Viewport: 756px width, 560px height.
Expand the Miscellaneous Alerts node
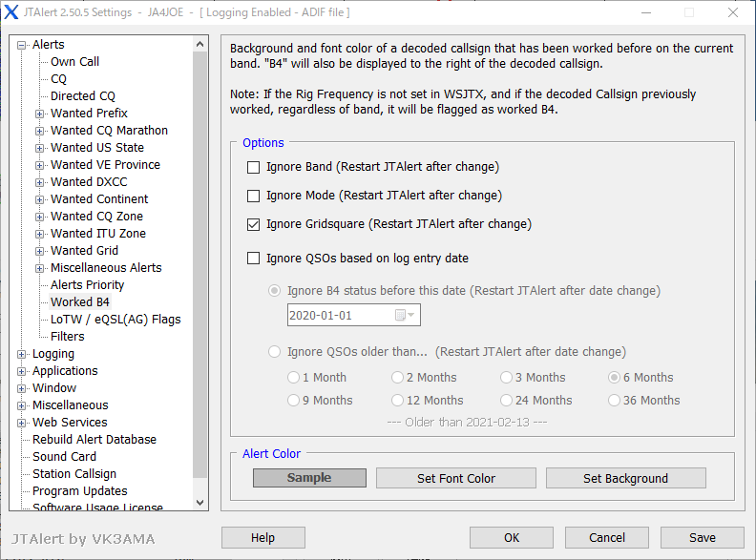[39, 268]
